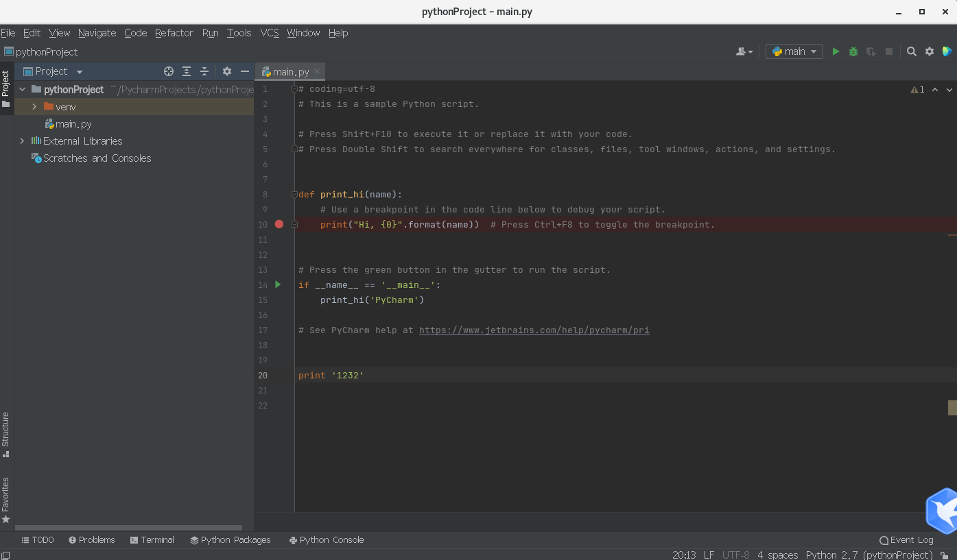Open the Code menu
The image size is (957, 560).
[x=136, y=33]
